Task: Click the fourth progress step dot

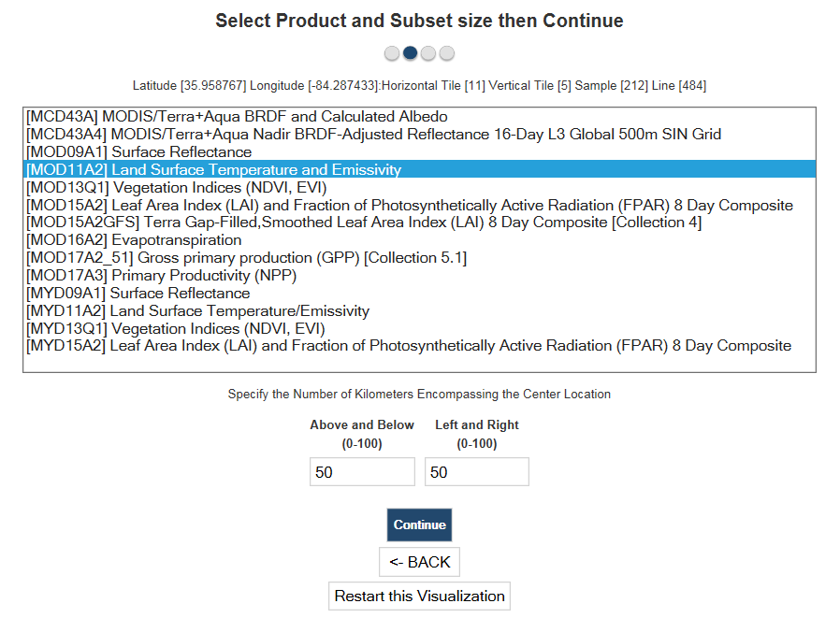Action: [x=447, y=53]
